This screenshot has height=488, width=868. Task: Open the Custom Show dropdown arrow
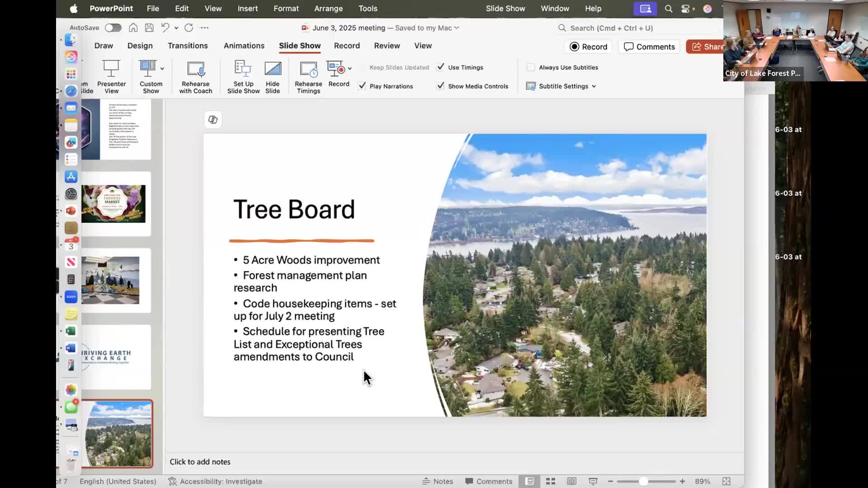click(x=162, y=69)
